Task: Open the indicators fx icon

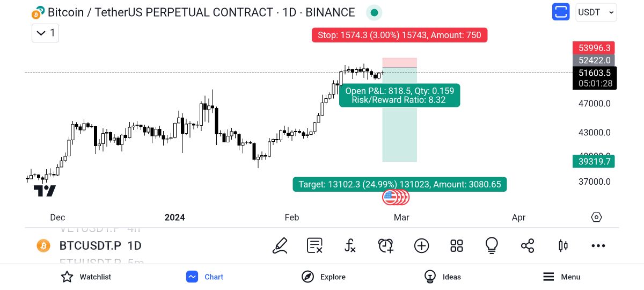Action: coord(350,246)
